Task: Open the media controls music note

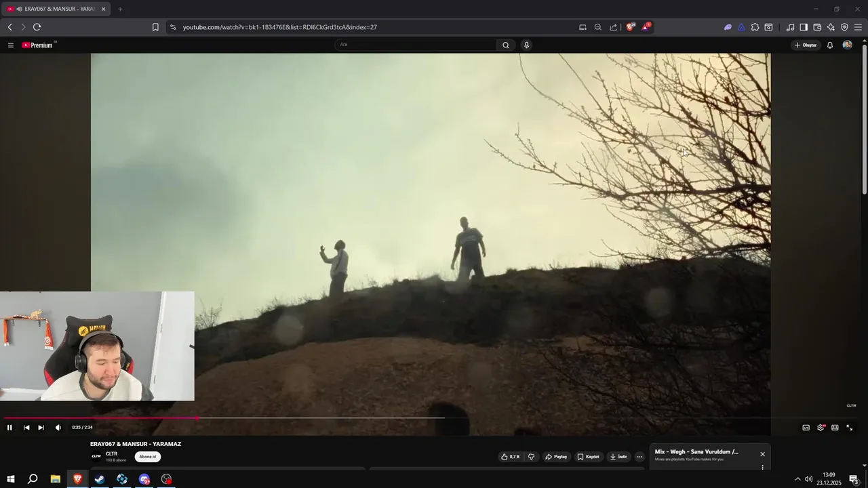Action: coord(790,27)
